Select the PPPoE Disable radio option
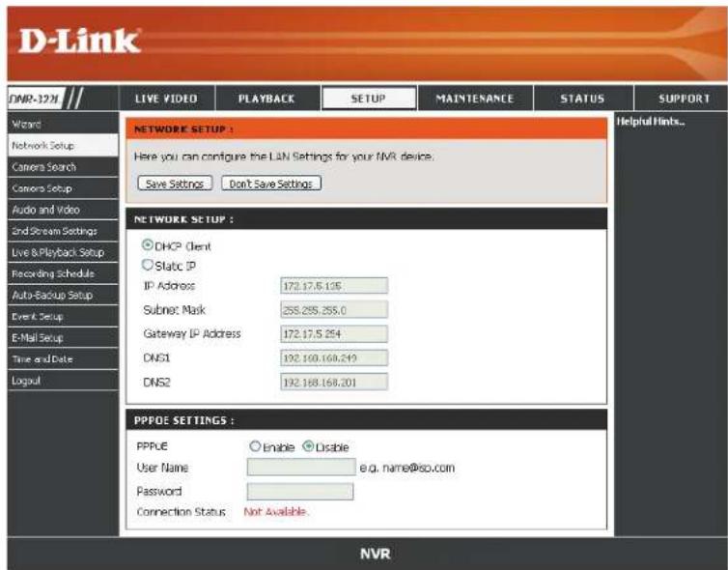728x570 pixels. (x=308, y=446)
